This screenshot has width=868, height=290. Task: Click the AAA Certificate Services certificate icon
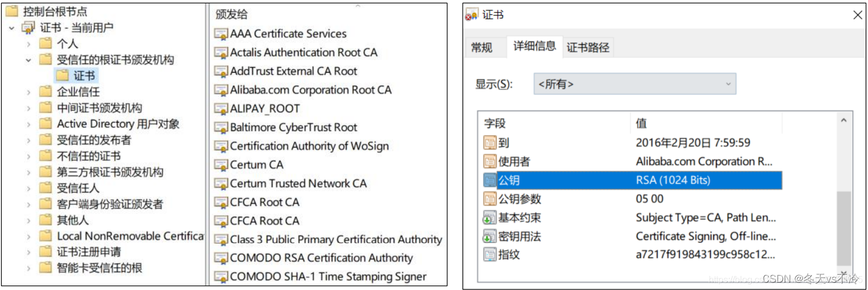(221, 34)
